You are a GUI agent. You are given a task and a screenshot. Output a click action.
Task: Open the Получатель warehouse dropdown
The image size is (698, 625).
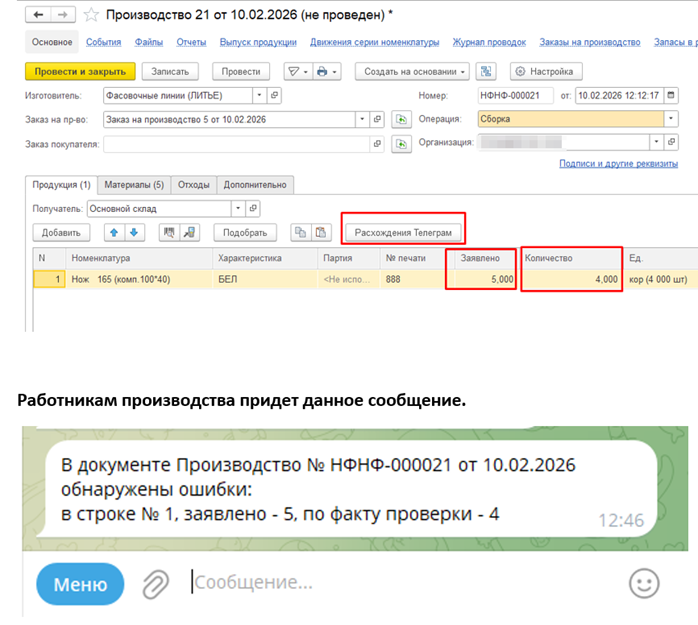pyautogui.click(x=238, y=208)
